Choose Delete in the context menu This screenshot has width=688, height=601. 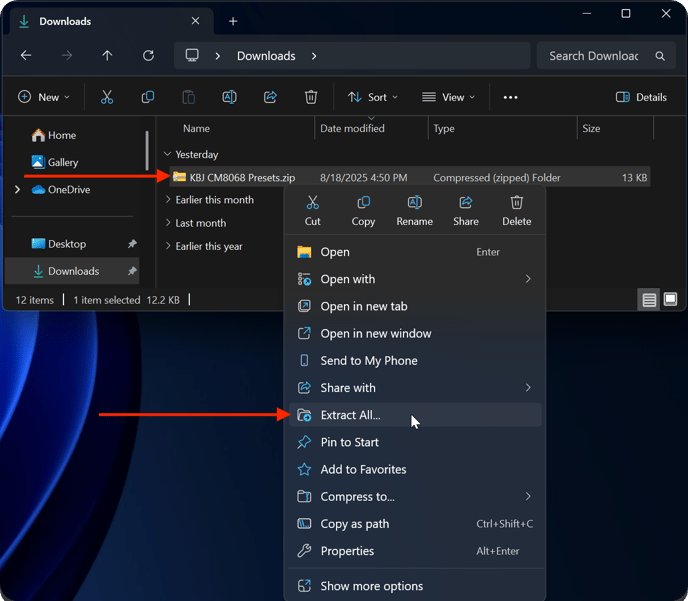(x=516, y=211)
